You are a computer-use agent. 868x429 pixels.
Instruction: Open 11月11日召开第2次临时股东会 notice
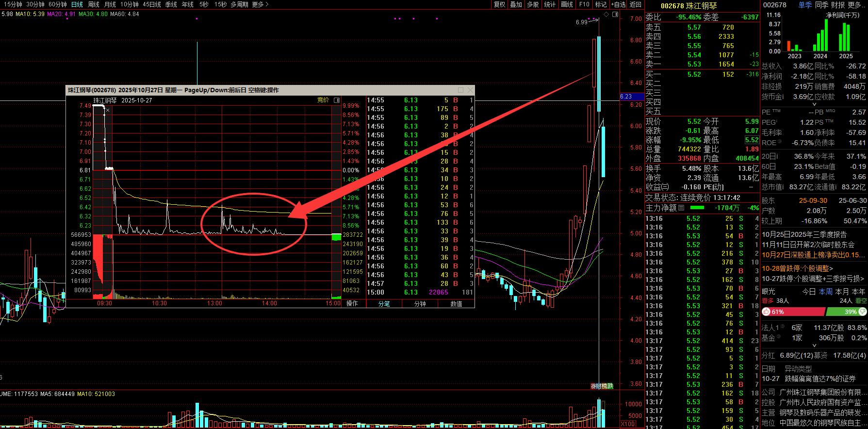(808, 245)
